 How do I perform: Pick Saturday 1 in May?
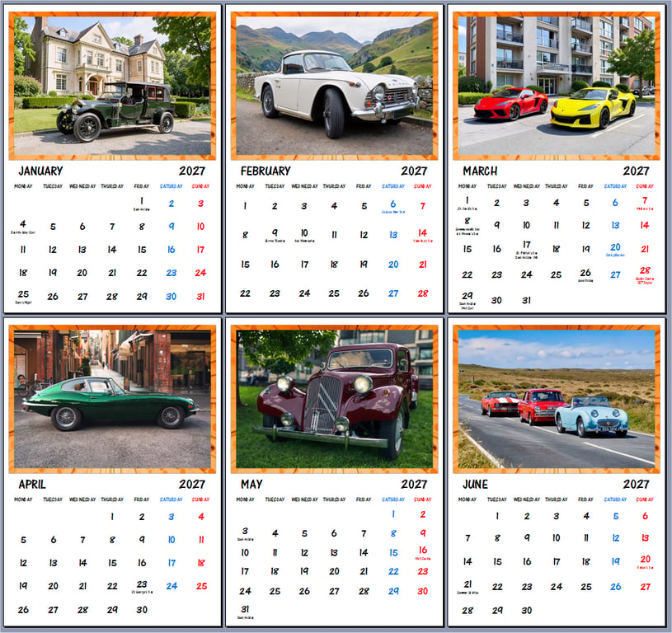click(x=393, y=514)
